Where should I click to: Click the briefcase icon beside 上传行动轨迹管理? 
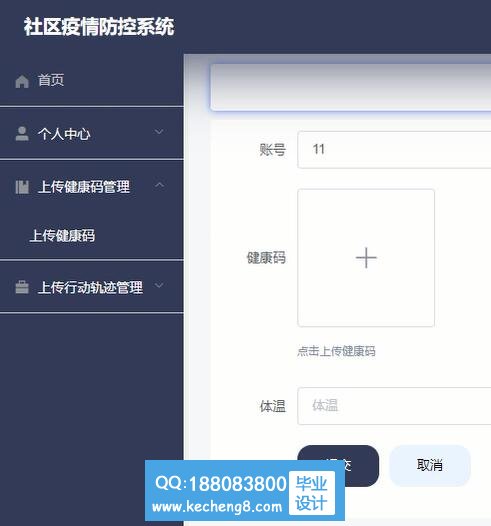(x=22, y=287)
